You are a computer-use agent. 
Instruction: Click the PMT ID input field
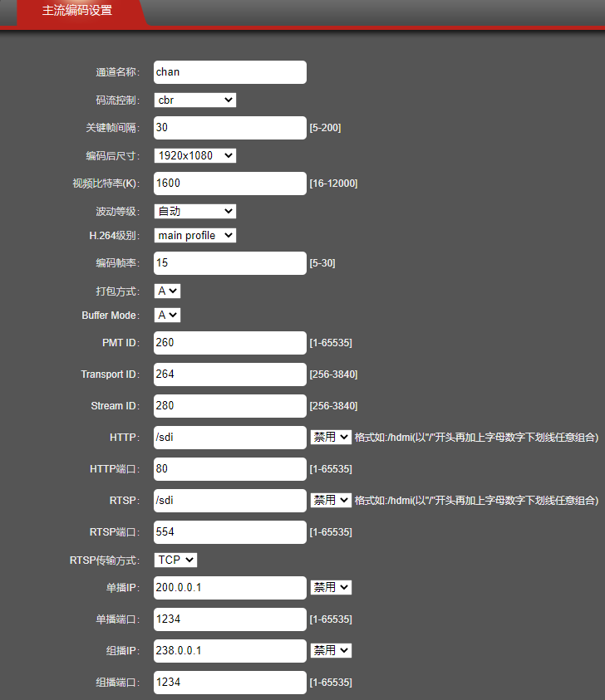pos(230,343)
